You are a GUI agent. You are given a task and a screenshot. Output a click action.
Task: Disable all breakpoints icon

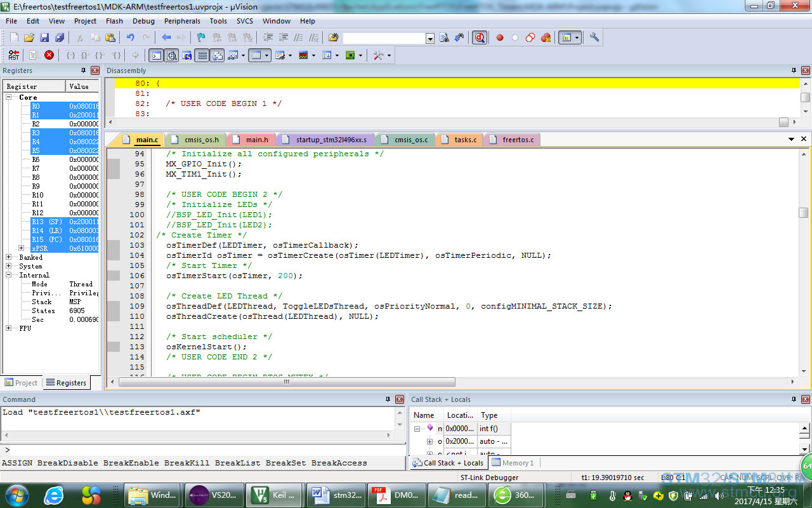(530, 37)
